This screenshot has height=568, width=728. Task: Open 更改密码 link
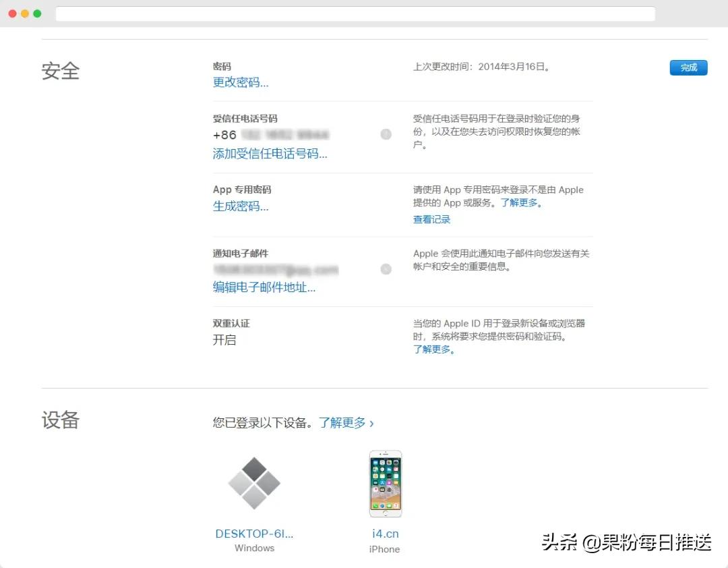pyautogui.click(x=240, y=82)
